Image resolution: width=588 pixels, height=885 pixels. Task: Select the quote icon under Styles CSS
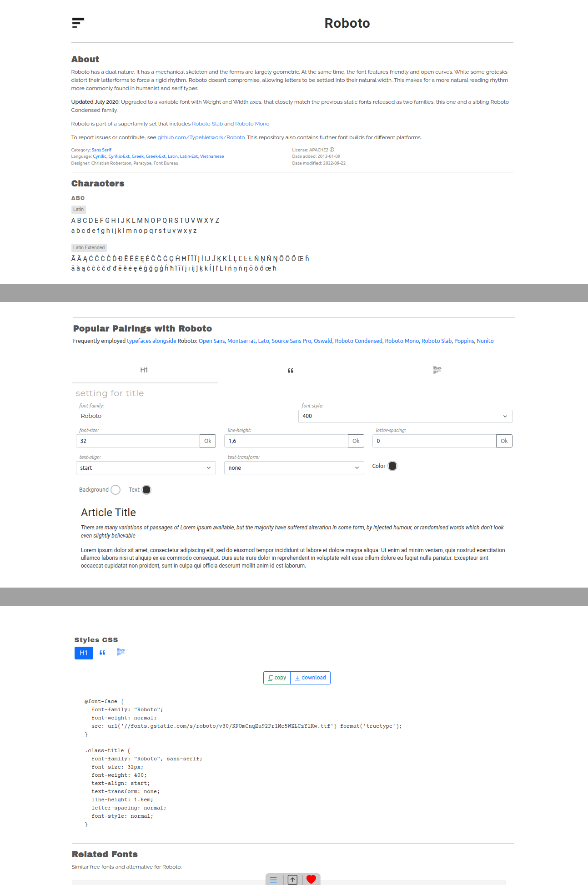coord(102,653)
